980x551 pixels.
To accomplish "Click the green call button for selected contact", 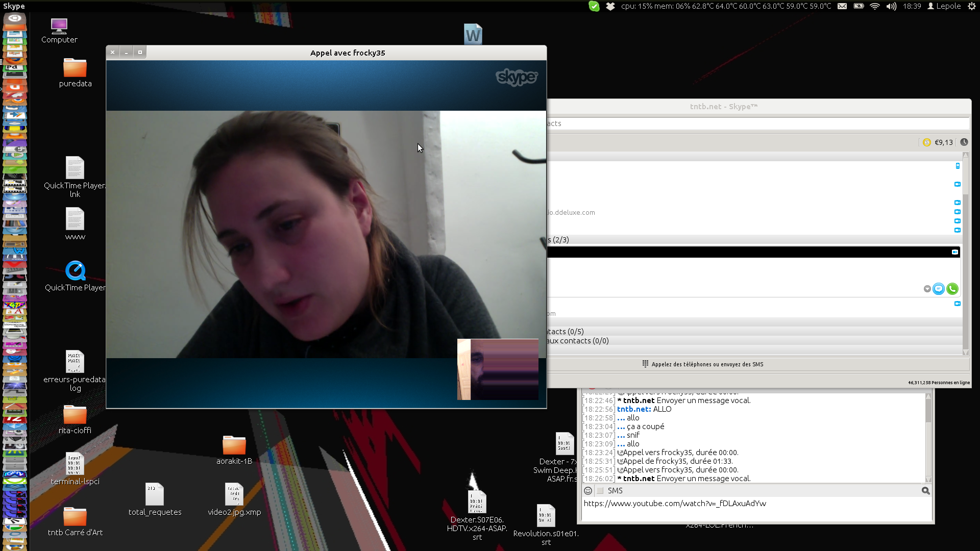I will pyautogui.click(x=952, y=289).
